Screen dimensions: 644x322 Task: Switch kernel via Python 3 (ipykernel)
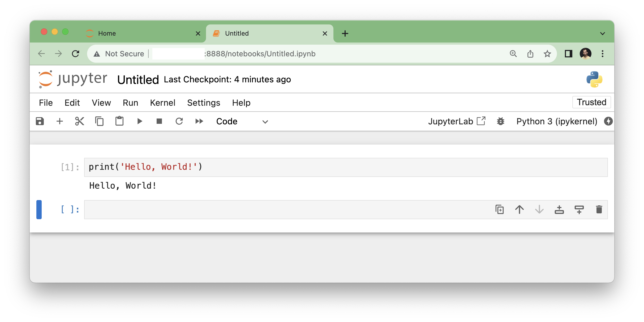click(x=557, y=121)
